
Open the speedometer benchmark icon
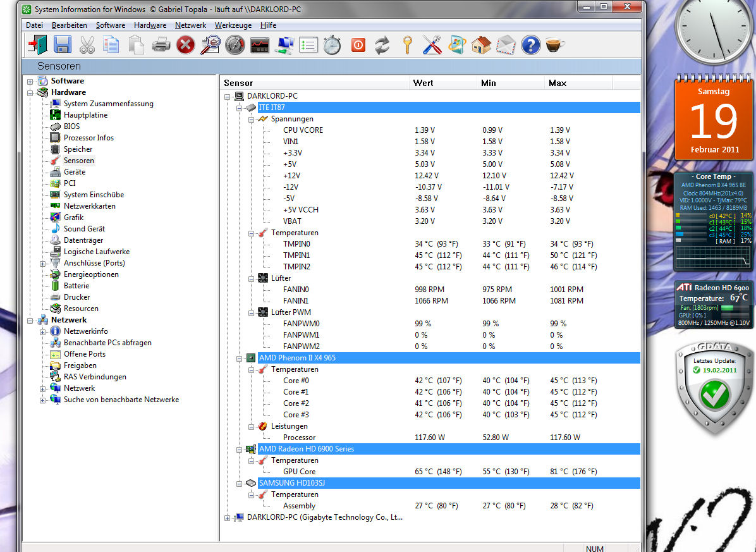[x=235, y=45]
